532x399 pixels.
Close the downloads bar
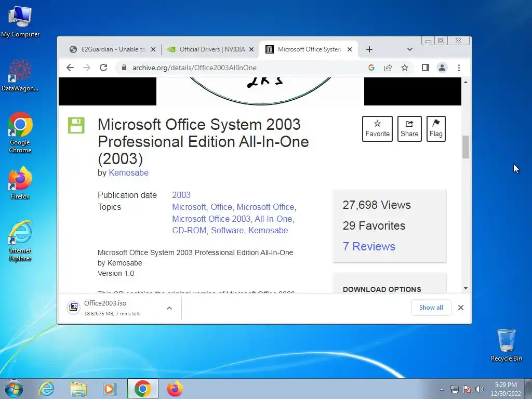click(460, 308)
